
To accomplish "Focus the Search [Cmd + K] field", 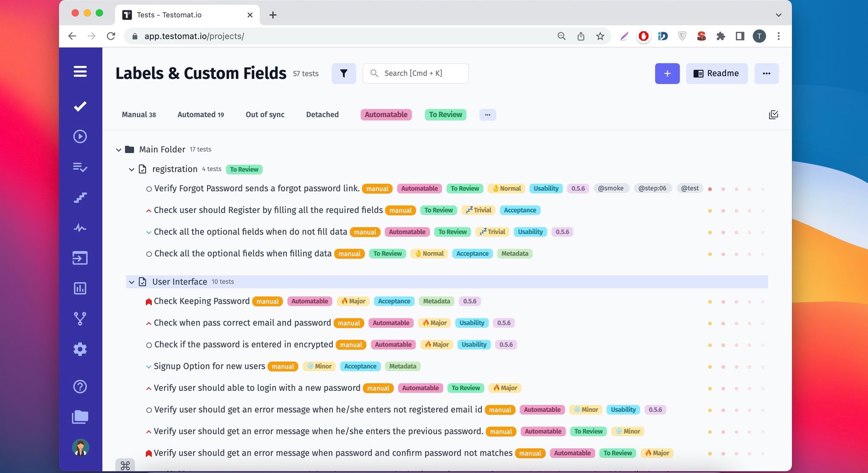I will pyautogui.click(x=416, y=73).
